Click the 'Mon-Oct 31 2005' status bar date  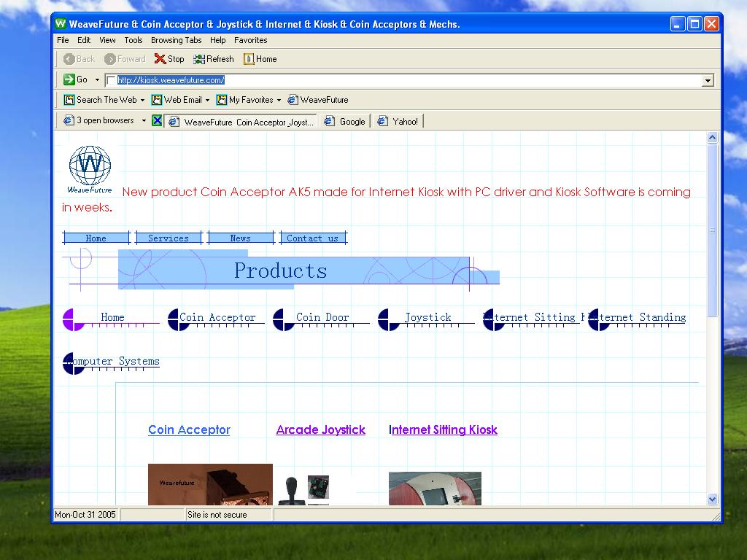[x=85, y=515]
